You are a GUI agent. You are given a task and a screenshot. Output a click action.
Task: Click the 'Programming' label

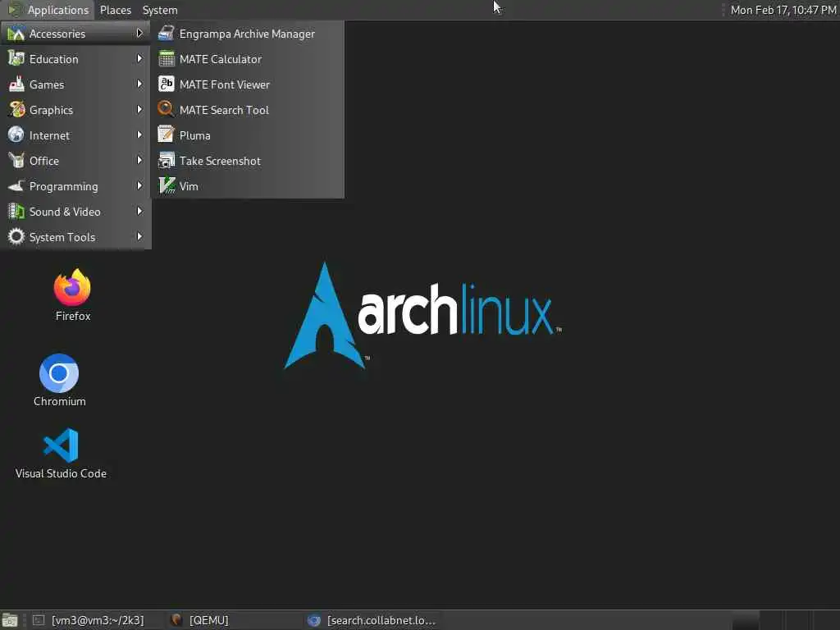tap(64, 186)
